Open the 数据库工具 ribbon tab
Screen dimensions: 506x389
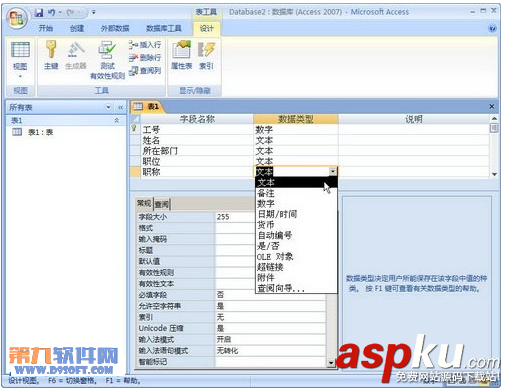pyautogui.click(x=164, y=28)
